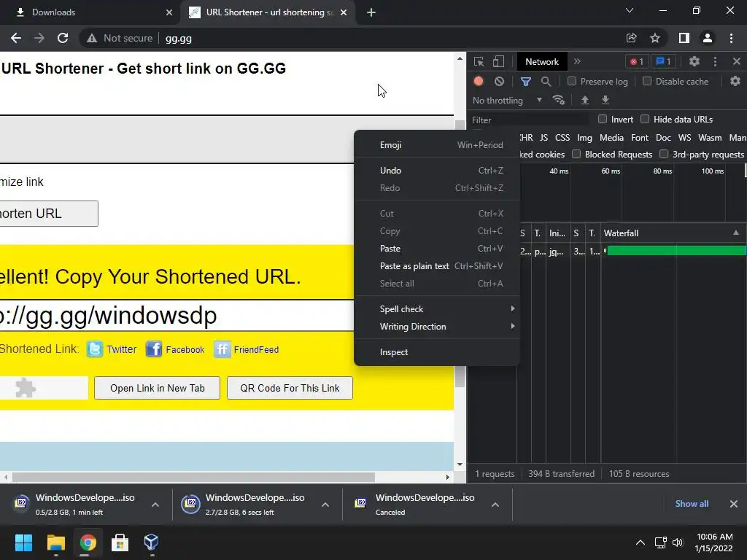The width and height of the screenshot is (747, 560).
Task: Filter requests by Font type
Action: tap(640, 138)
